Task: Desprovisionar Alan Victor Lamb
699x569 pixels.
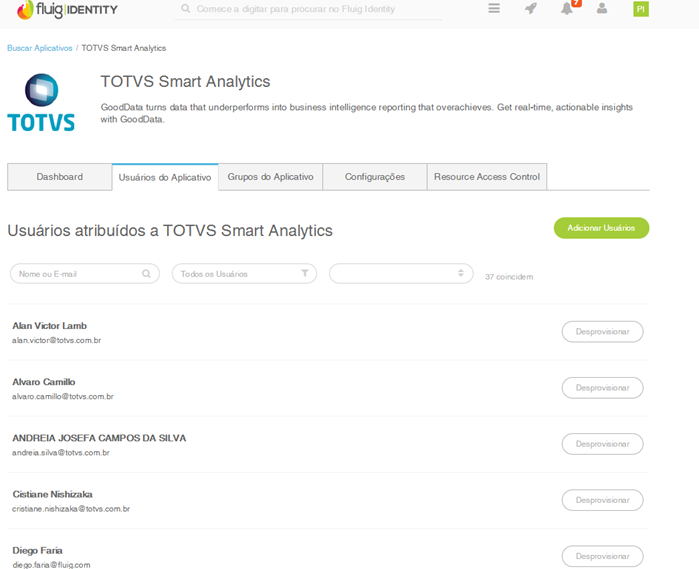Action: coord(602,332)
